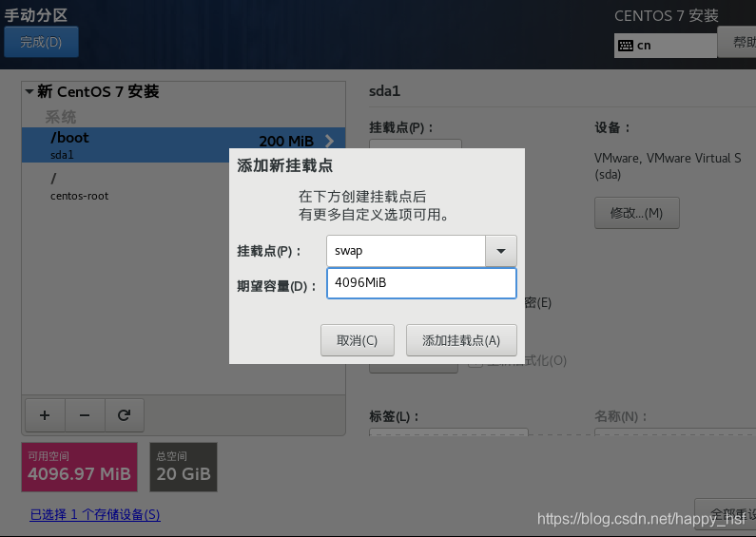Screen dimensions: 756x537
Task: Click the sda1 heading in details panel
Action: [385, 91]
